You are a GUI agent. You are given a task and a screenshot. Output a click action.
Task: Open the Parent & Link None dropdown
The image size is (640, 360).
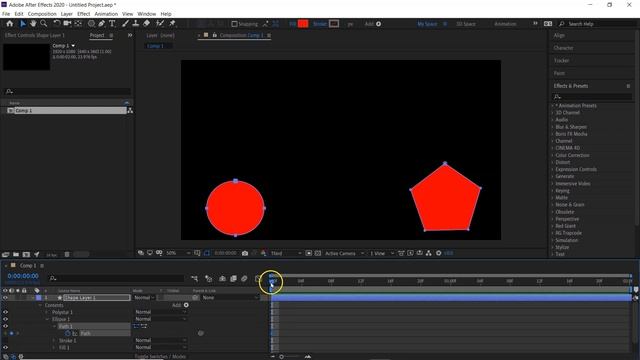click(230, 298)
